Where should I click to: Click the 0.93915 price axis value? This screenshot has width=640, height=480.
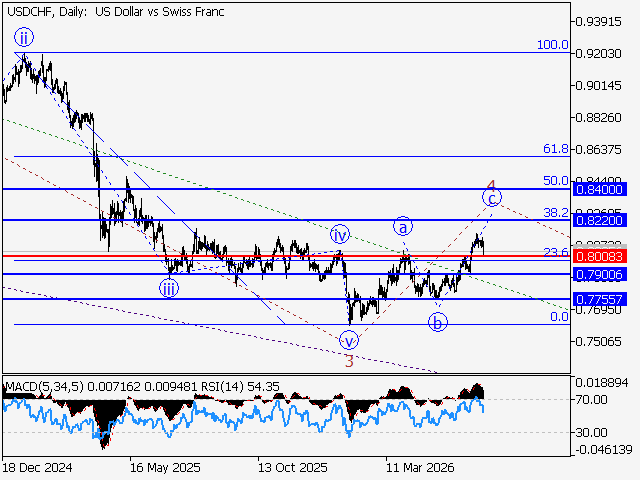coord(598,22)
